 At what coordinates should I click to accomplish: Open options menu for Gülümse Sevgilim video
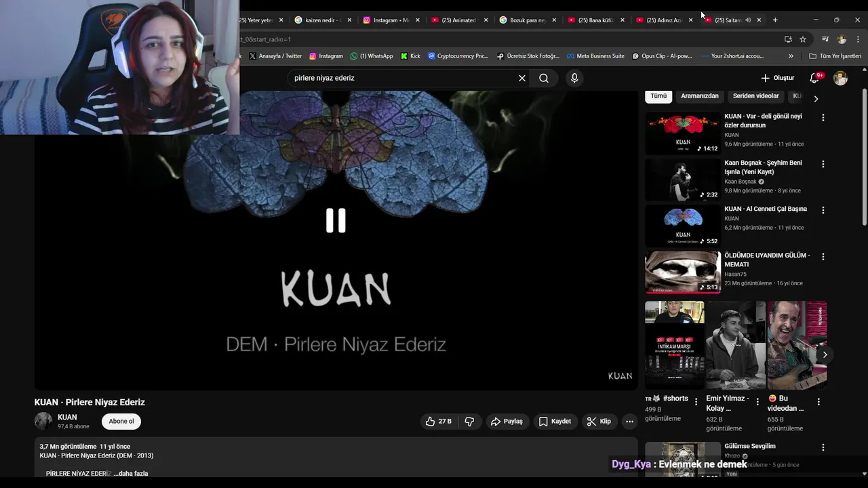tap(823, 447)
